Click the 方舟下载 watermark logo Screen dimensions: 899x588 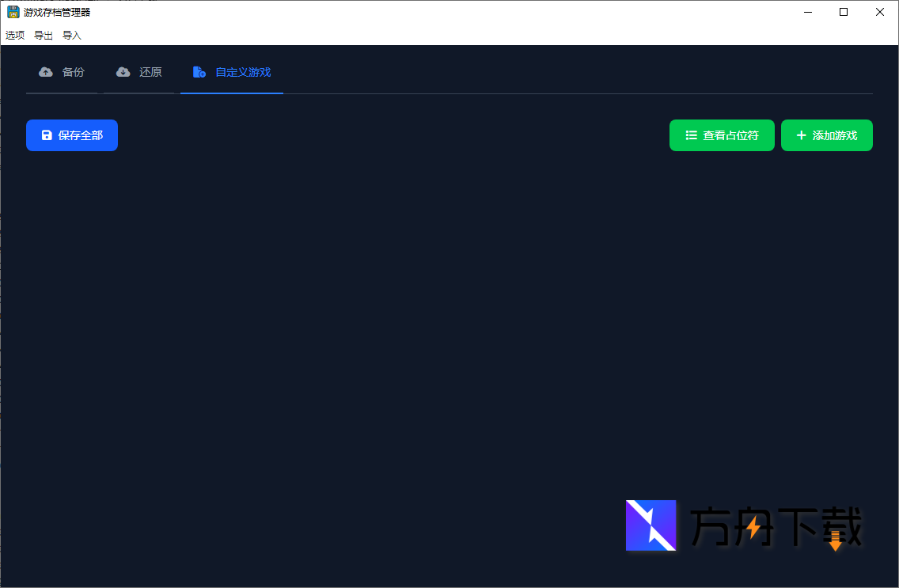[x=651, y=525]
